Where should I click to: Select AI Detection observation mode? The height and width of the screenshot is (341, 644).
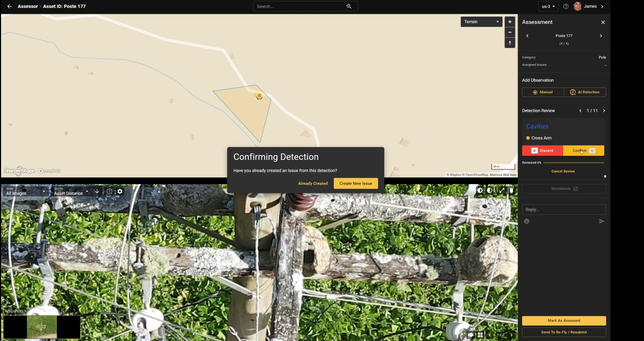pyautogui.click(x=585, y=92)
